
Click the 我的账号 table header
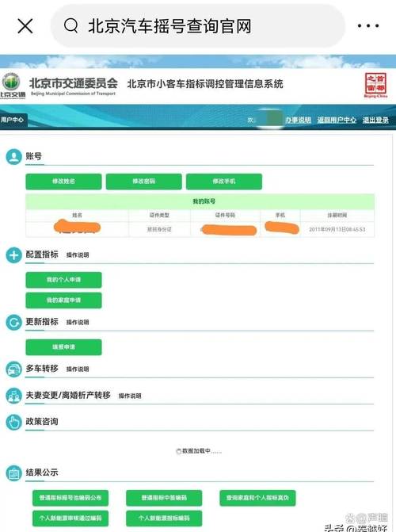(200, 201)
